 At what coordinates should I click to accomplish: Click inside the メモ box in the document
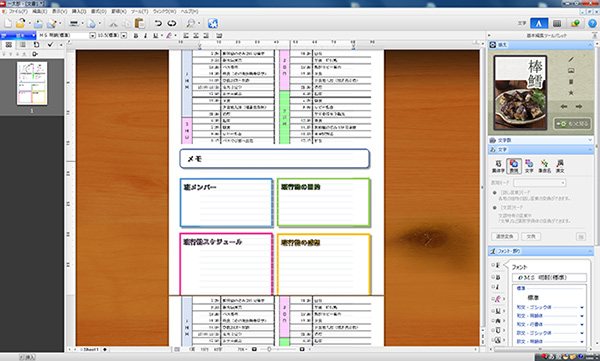[274, 158]
